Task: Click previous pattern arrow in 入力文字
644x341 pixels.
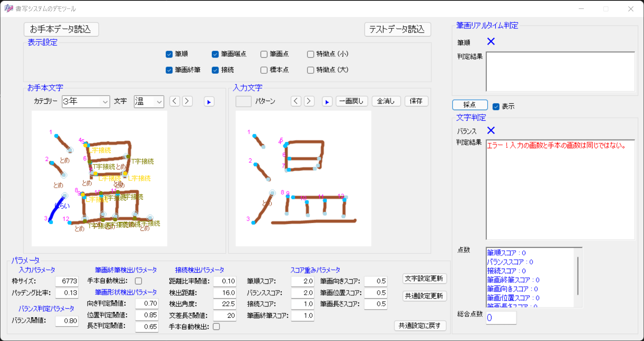Action: [296, 101]
